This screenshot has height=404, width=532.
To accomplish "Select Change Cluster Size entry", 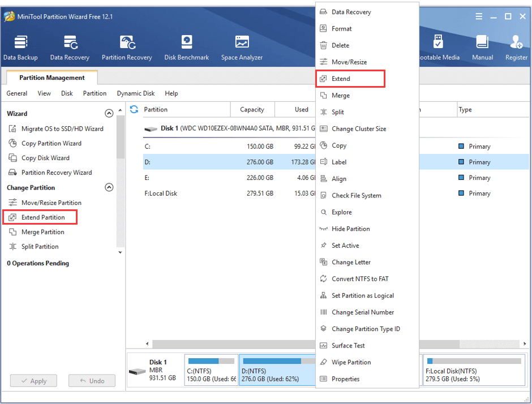I will (x=367, y=128).
